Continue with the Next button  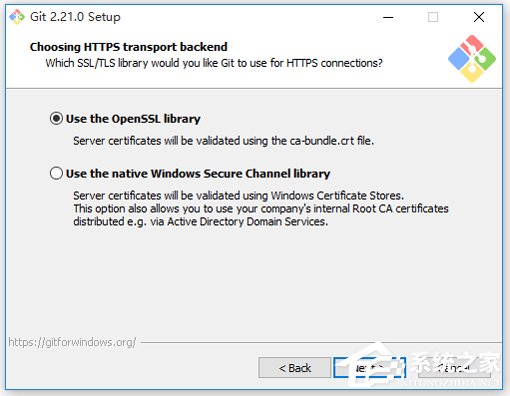point(369,368)
